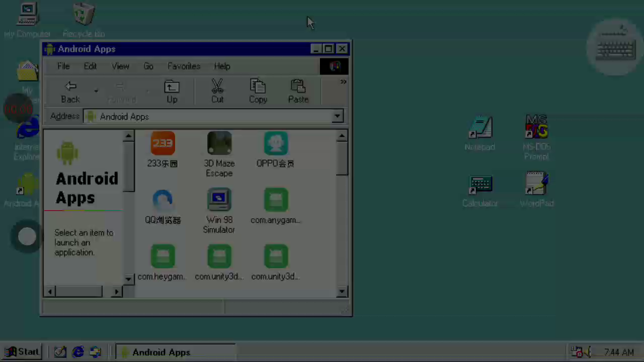644x362 pixels.
Task: Open the 233乐园 app icon
Action: [163, 144]
